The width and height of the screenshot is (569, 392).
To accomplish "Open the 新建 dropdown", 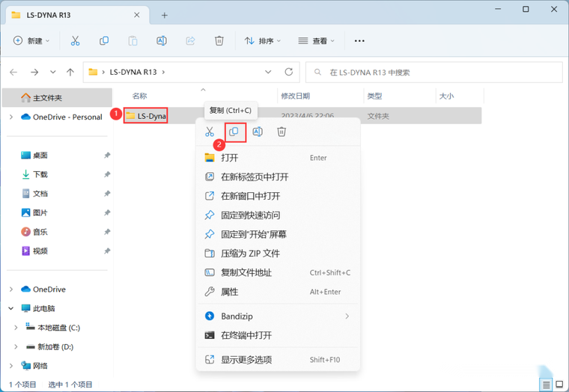I will [31, 41].
